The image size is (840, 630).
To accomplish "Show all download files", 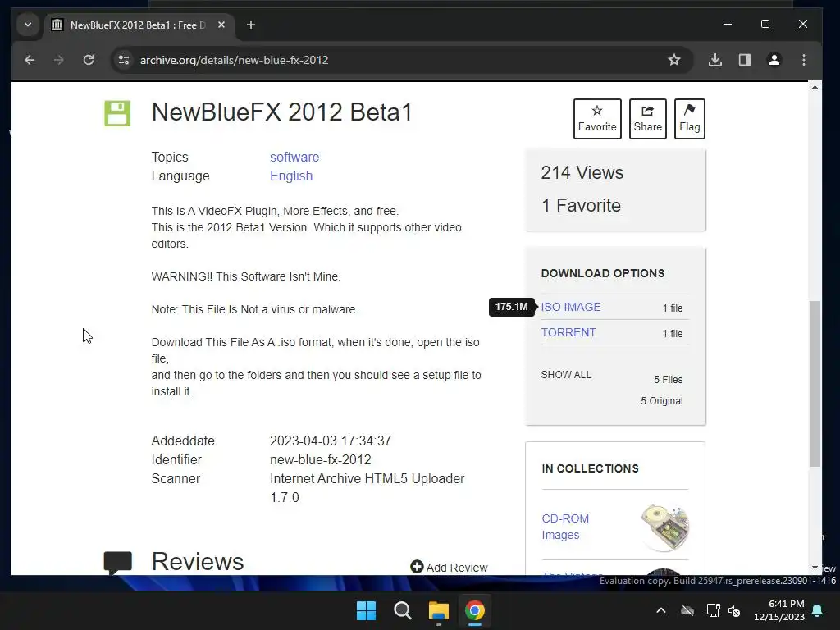I will (566, 374).
